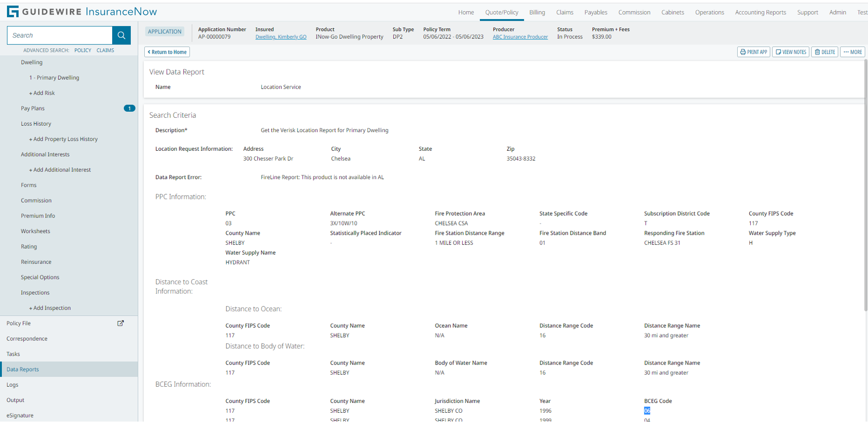This screenshot has width=868, height=422.
Task: Open View Notes
Action: pyautogui.click(x=791, y=52)
